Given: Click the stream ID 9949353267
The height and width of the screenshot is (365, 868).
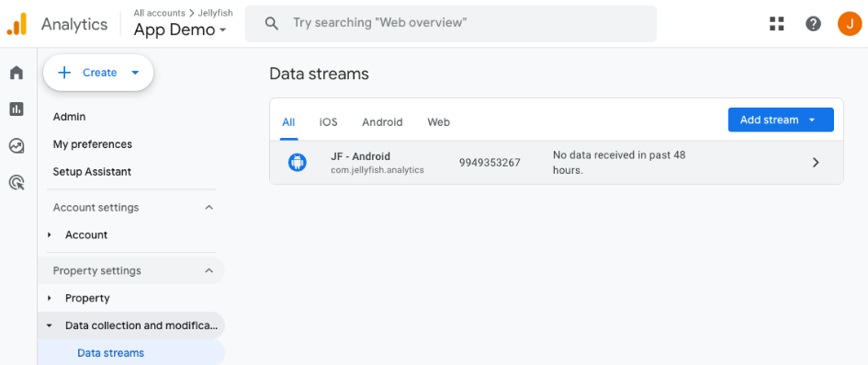Looking at the screenshot, I should point(490,163).
